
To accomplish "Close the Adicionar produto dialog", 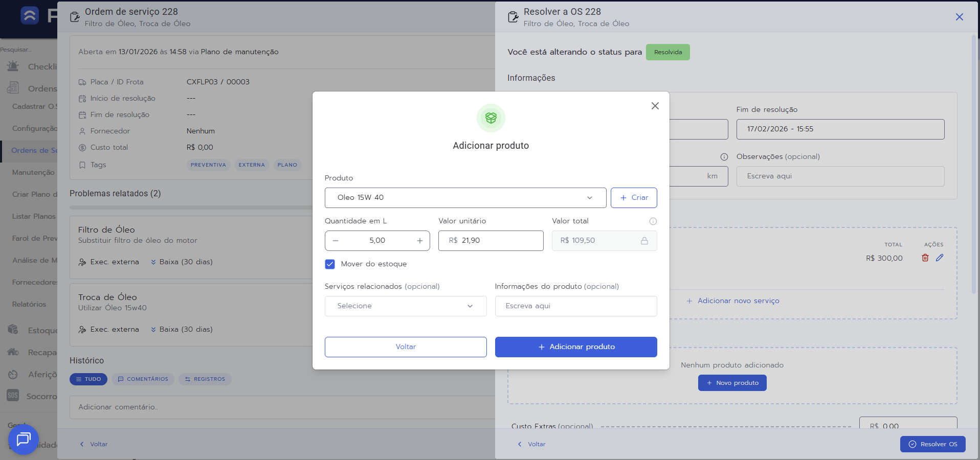I will 655,106.
